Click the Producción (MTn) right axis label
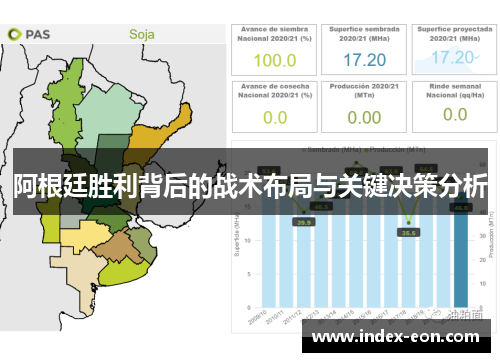 pos(491,234)
